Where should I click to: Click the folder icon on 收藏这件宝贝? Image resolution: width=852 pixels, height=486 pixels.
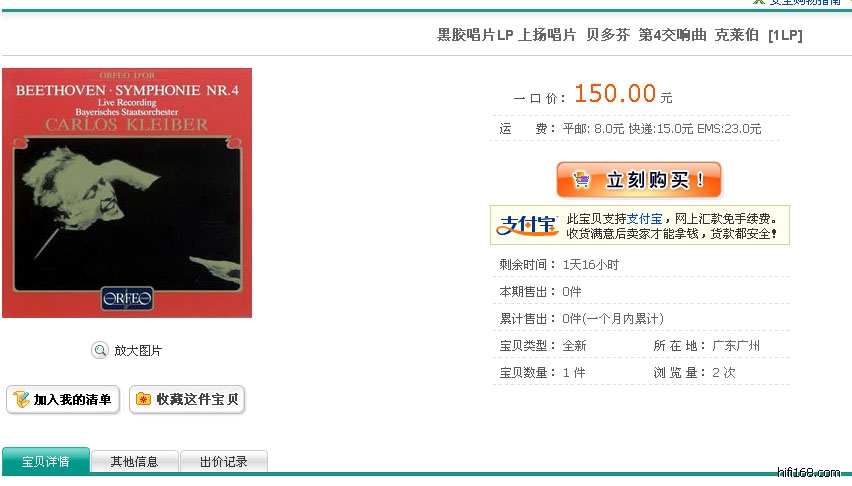143,399
